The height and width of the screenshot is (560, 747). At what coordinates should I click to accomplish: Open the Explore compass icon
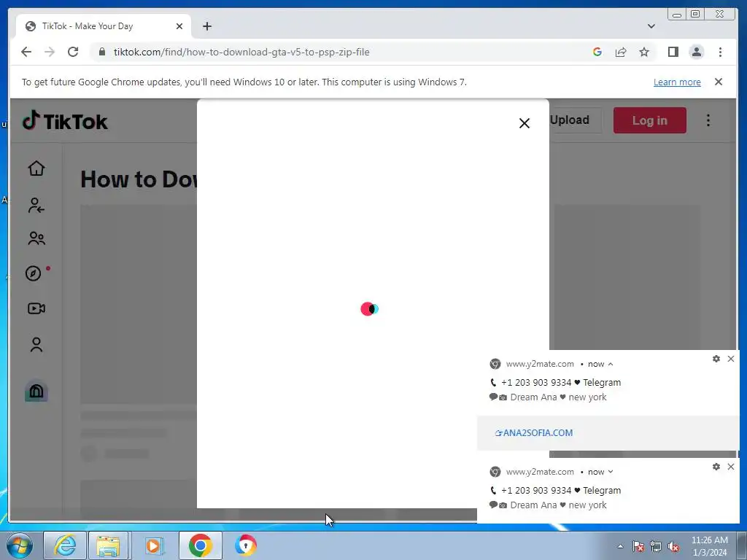(x=34, y=273)
